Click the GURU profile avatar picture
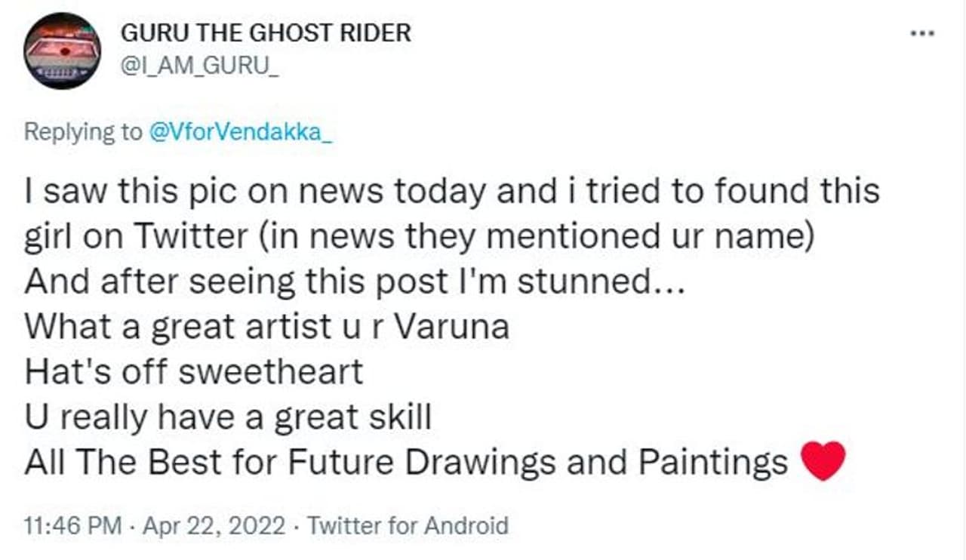966x560 pixels. (x=62, y=51)
